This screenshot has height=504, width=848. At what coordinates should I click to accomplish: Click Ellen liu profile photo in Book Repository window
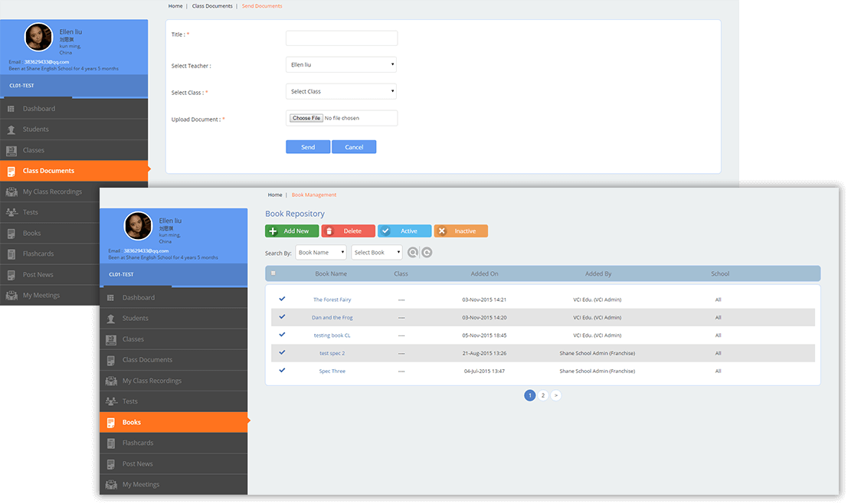139,225
